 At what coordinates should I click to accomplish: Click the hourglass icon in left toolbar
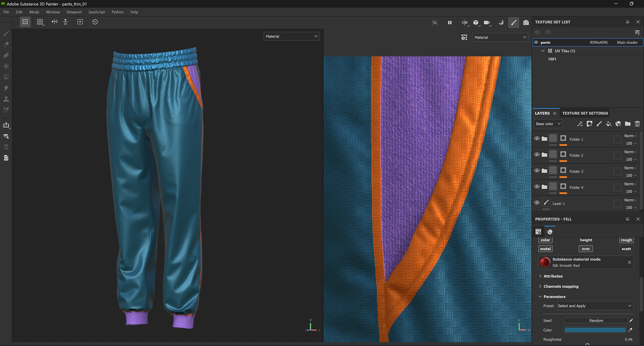pos(6,147)
